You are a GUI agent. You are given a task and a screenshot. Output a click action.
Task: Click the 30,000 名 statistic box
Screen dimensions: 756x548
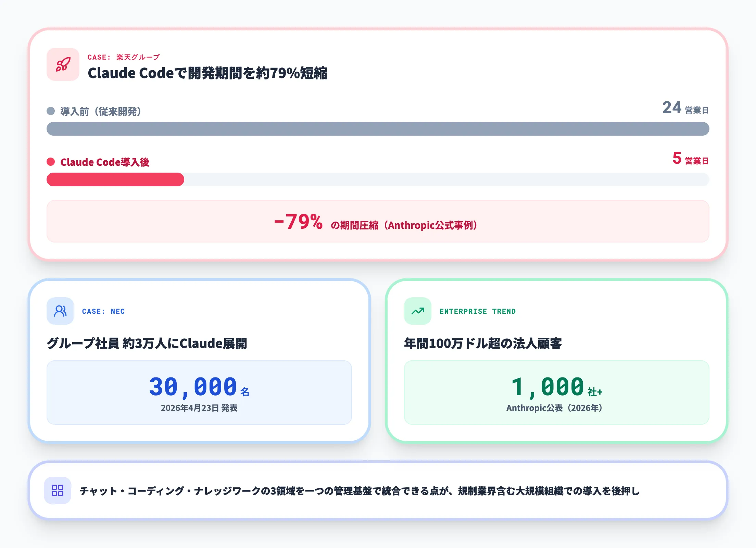click(199, 393)
